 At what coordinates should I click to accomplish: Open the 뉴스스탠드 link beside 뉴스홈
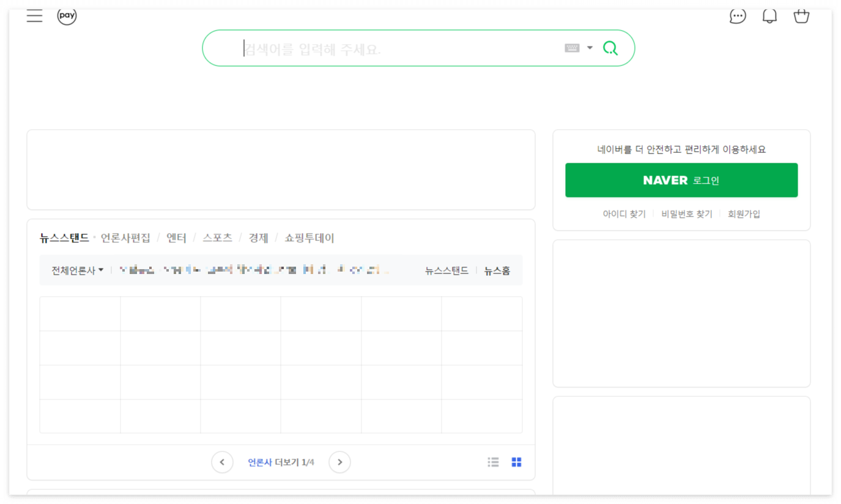click(x=446, y=270)
